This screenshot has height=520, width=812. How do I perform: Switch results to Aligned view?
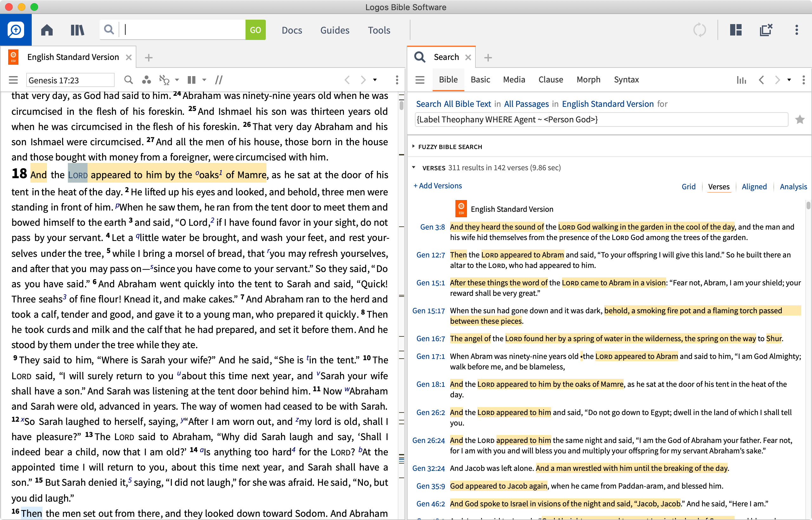[754, 186]
